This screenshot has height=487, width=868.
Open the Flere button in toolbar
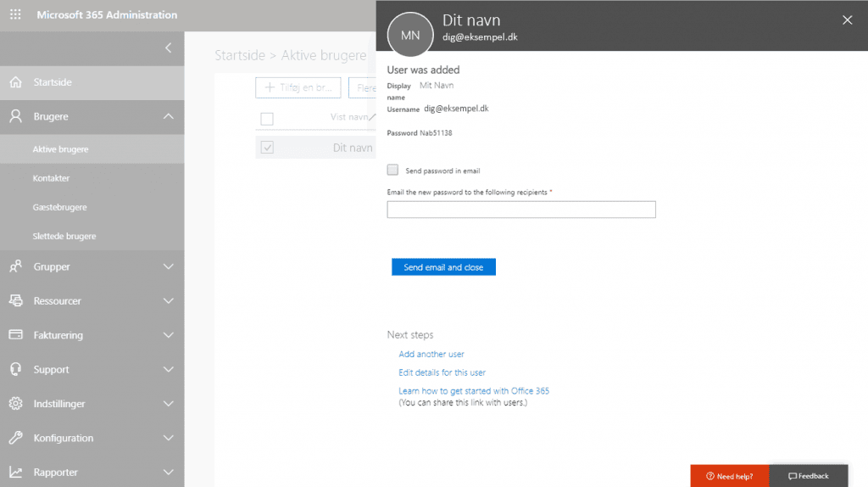coord(363,87)
